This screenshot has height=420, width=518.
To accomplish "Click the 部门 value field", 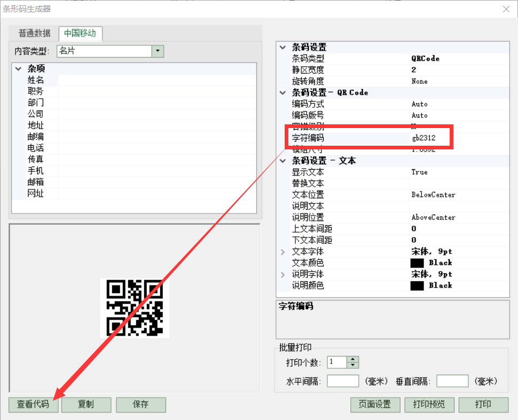I will (157, 103).
